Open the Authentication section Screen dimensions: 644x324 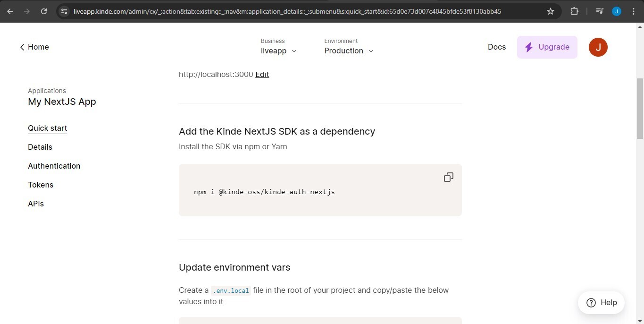(x=54, y=166)
